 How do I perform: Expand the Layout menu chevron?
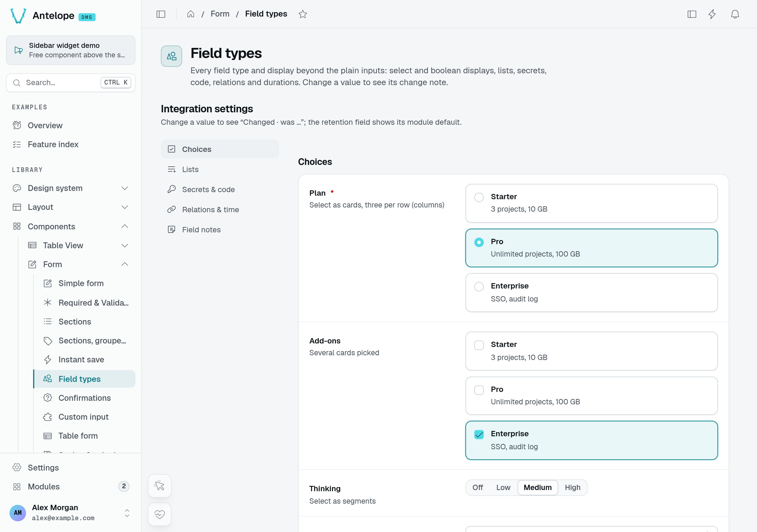point(124,207)
